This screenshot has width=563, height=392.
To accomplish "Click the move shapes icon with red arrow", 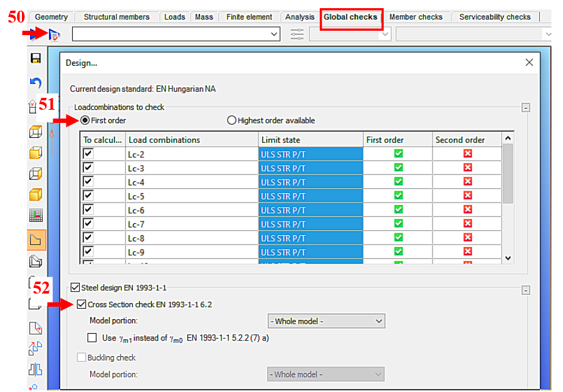I will click(35, 348).
